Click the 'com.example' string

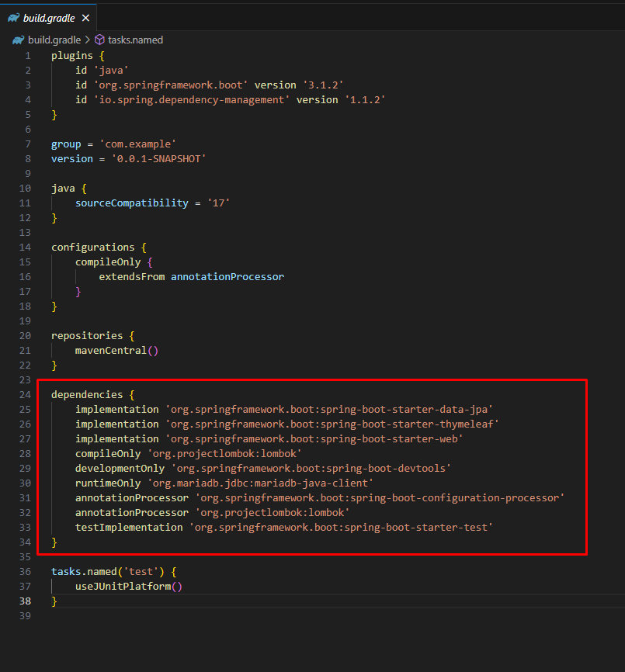click(x=138, y=144)
